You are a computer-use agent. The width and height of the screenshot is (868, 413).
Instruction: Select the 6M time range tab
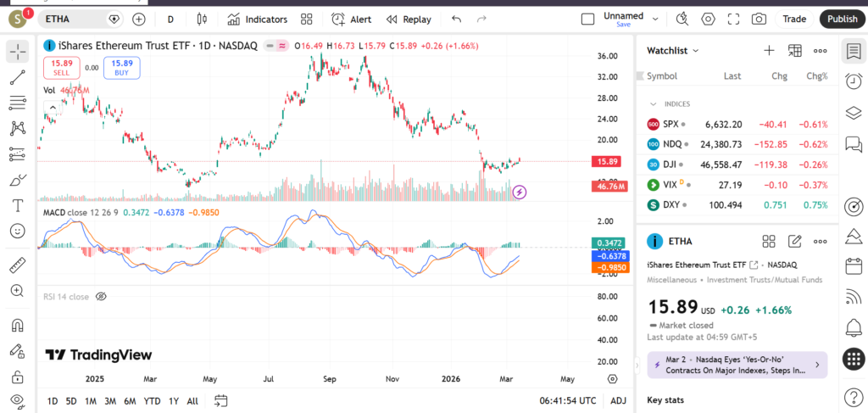tap(130, 400)
